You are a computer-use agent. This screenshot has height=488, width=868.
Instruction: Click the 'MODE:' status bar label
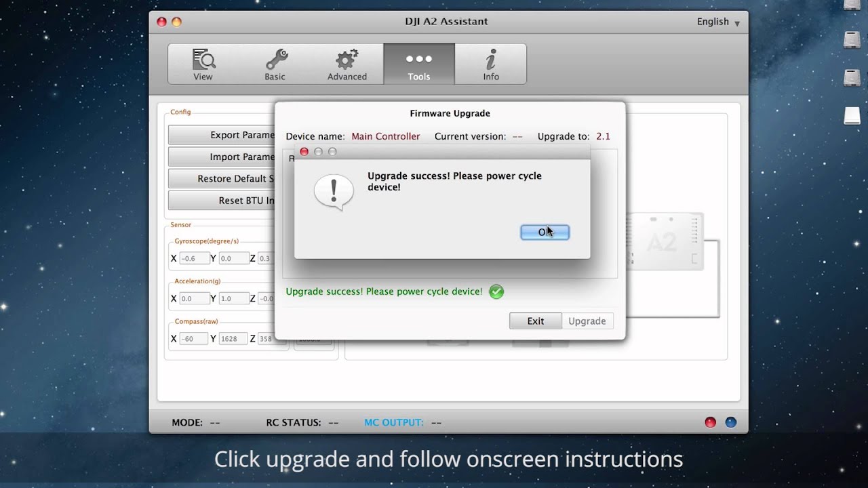[x=187, y=422]
